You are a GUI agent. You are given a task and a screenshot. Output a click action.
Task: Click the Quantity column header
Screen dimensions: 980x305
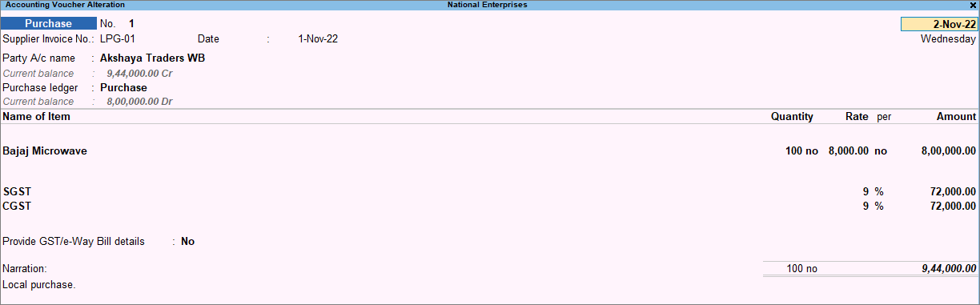(792, 117)
